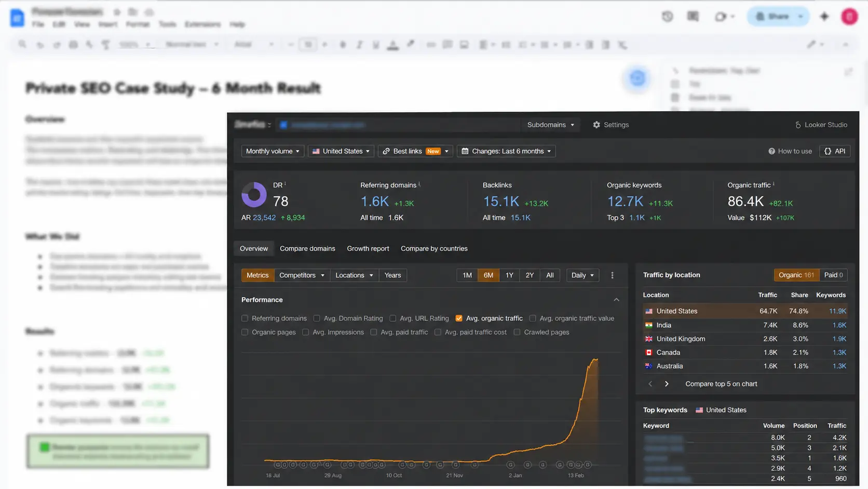This screenshot has height=489, width=868.
Task: Open the Daily granularity dropdown
Action: pos(582,275)
